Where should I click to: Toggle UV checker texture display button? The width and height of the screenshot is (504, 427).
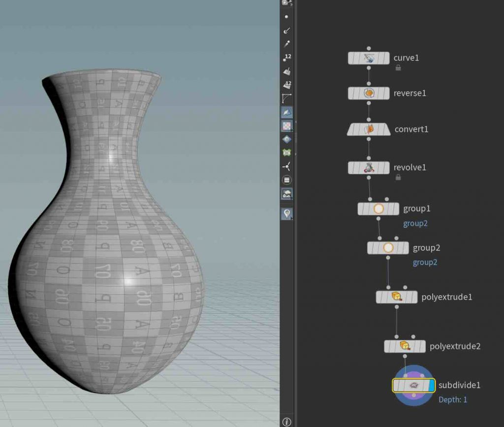click(x=287, y=126)
